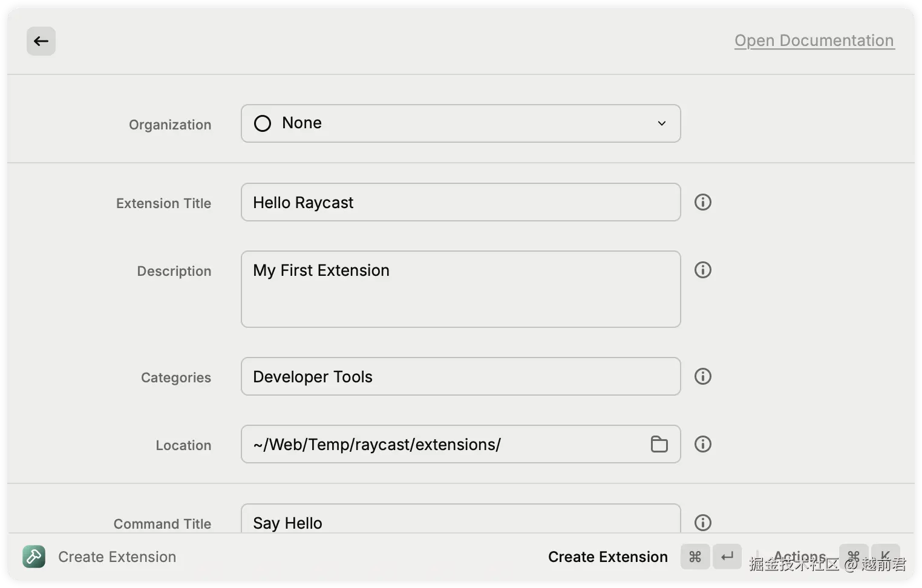Show info for Command Title field
922x588 pixels.
pyautogui.click(x=702, y=523)
